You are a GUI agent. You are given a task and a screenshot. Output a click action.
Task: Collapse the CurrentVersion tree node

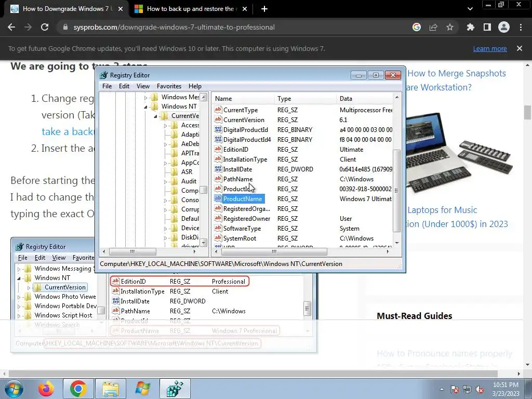[155, 116]
